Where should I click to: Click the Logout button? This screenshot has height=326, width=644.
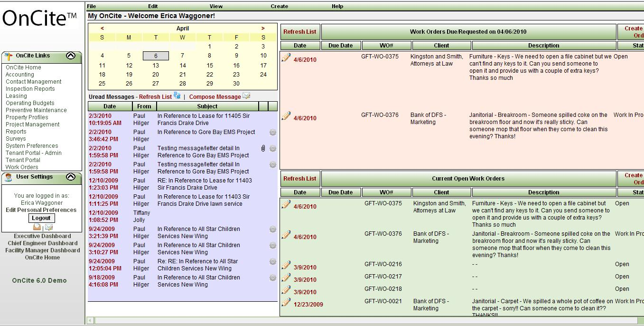click(x=41, y=218)
